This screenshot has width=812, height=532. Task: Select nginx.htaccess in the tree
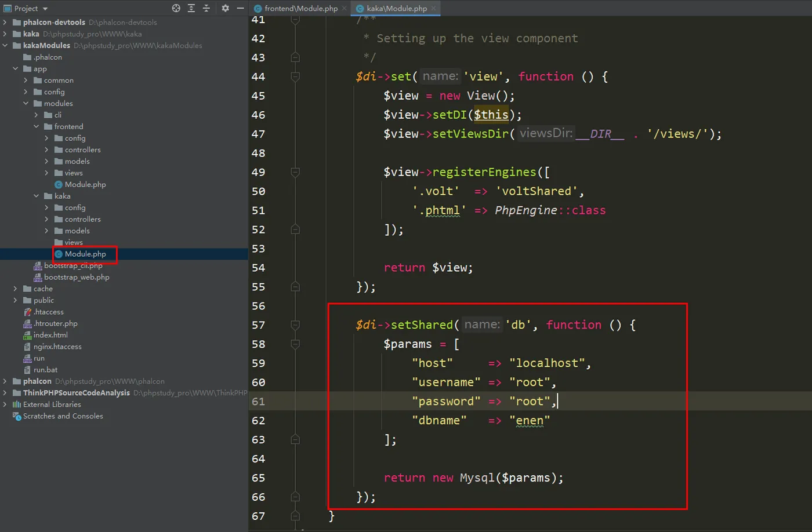(x=57, y=347)
